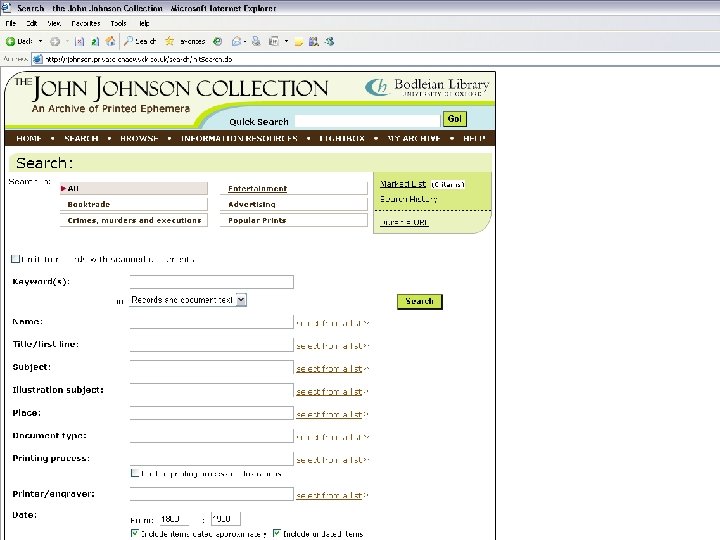The width and height of the screenshot is (720, 540).
Task: Toggle limit to records with scanned documents checkbox
Action: click(15, 259)
